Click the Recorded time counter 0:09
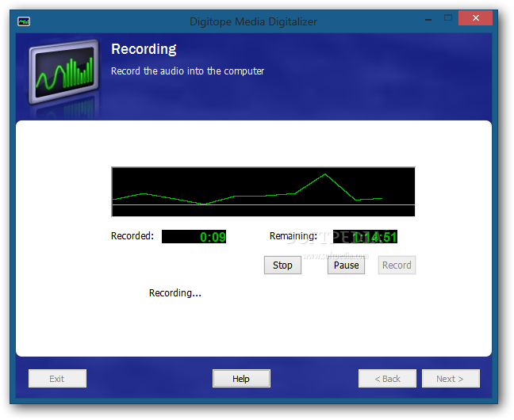 194,236
